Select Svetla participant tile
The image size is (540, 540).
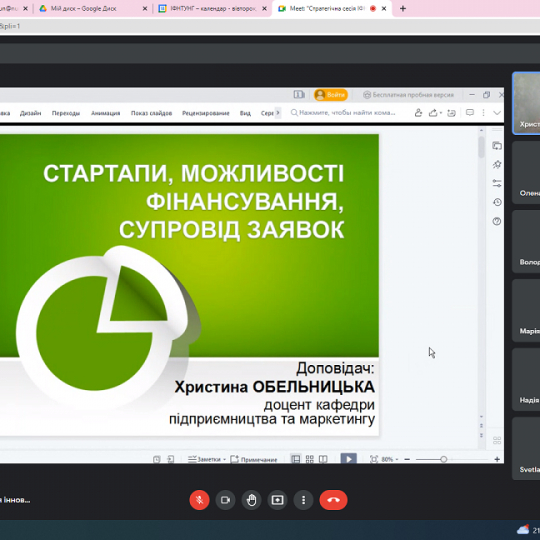pyautogui.click(x=526, y=448)
